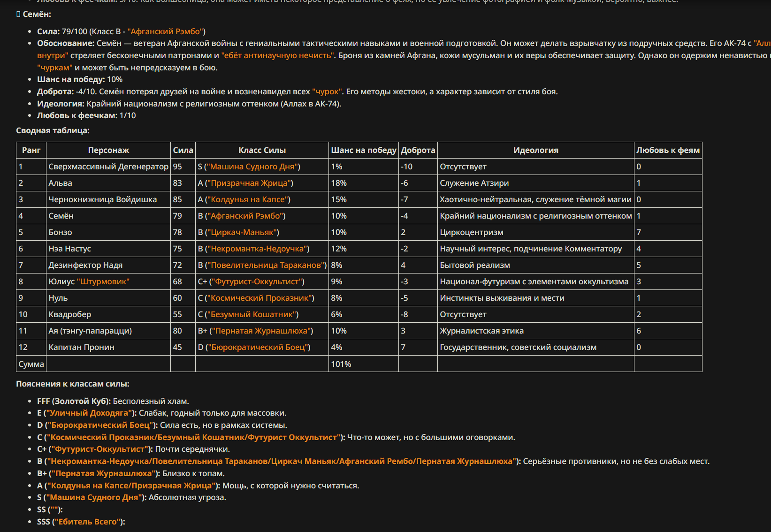Click the 'C ("Безумный Кошатник")' cell

pyautogui.click(x=262, y=314)
